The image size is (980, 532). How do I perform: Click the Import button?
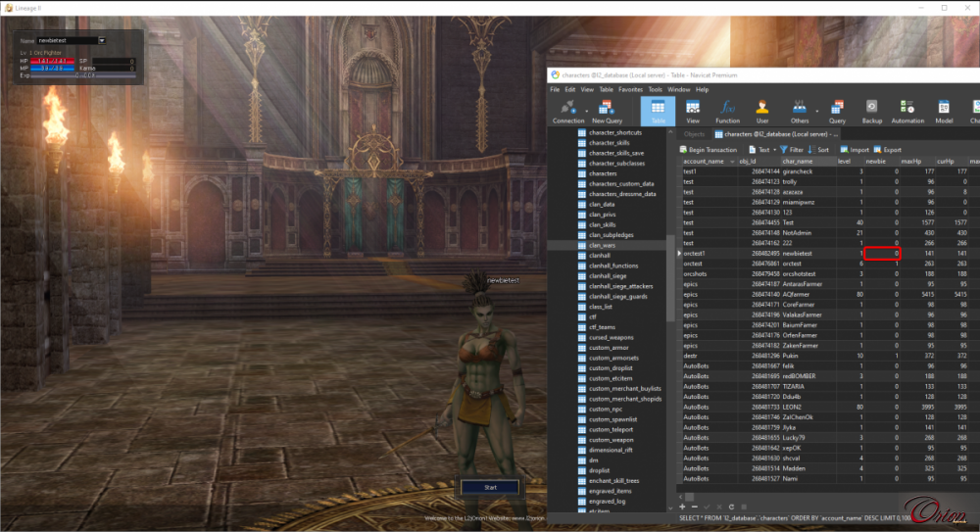855,149
